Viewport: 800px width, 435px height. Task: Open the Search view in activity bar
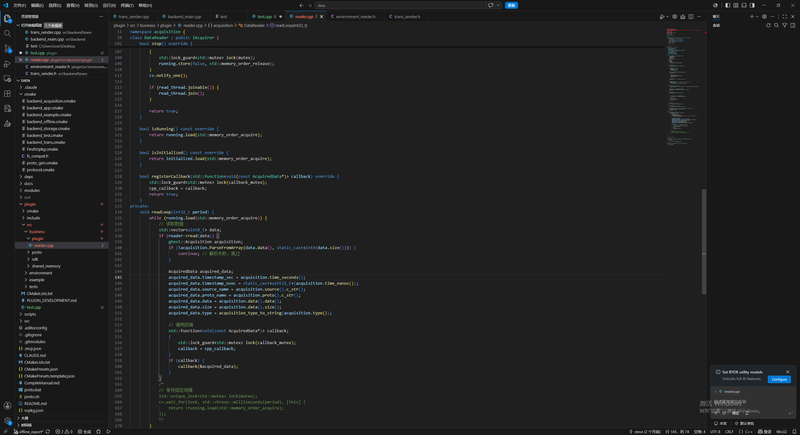7,34
